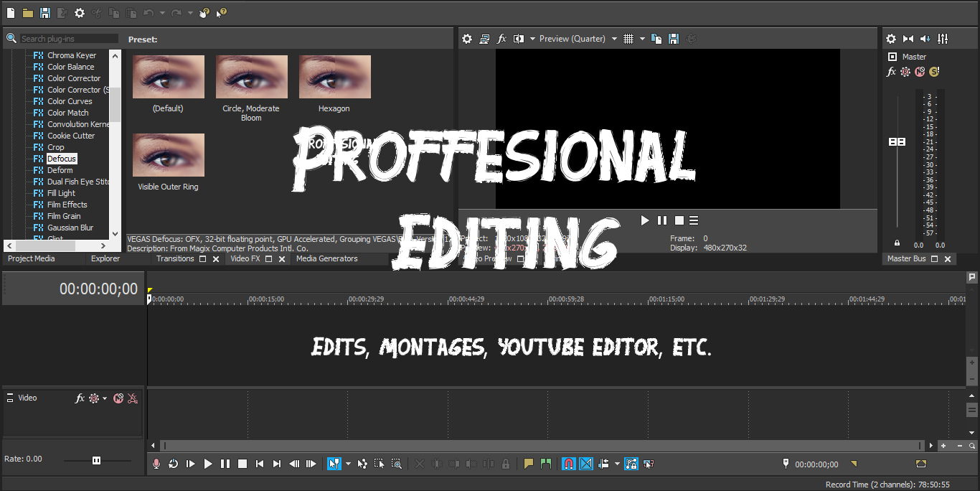This screenshot has height=491, width=980.
Task: Adjust the Rate slider at bottom left
Action: [96, 460]
